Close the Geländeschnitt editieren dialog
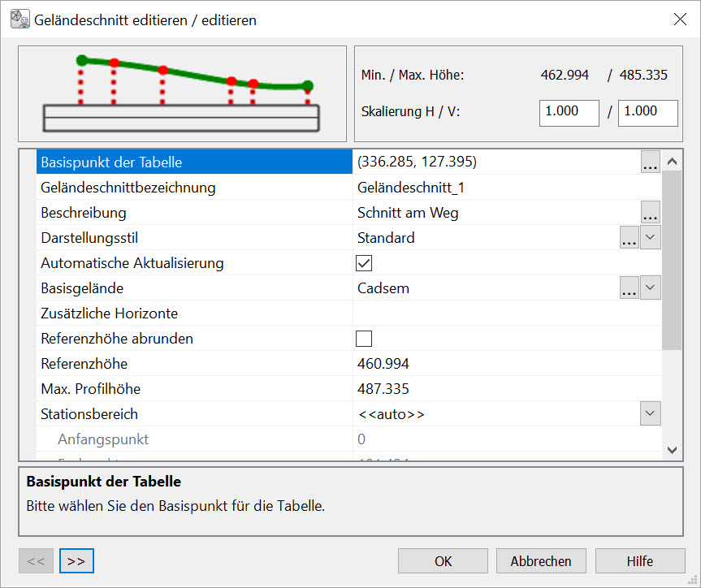Image resolution: width=701 pixels, height=588 pixels. pos(680,20)
